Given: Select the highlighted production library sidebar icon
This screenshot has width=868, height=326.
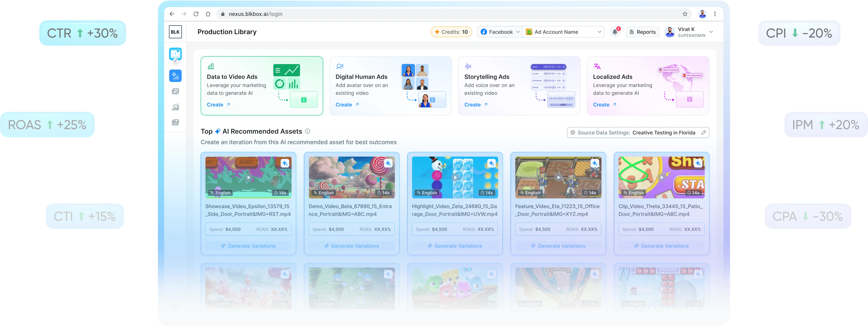Looking at the screenshot, I should coord(175,76).
